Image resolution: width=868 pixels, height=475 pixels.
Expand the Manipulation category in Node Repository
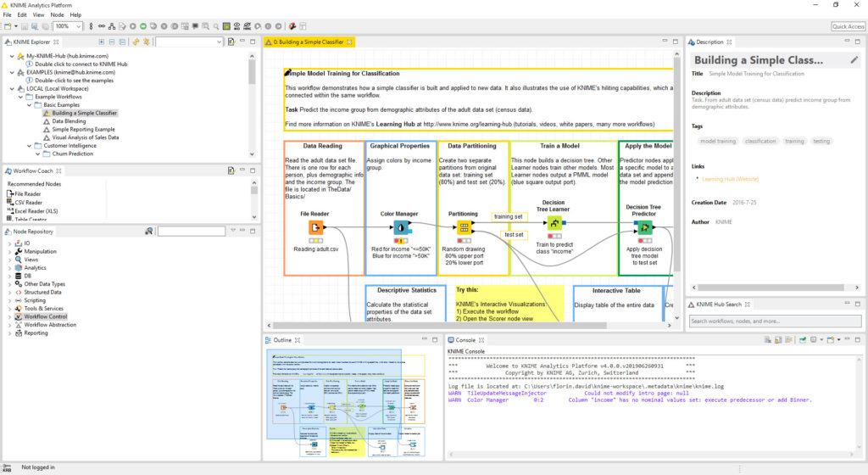9,251
